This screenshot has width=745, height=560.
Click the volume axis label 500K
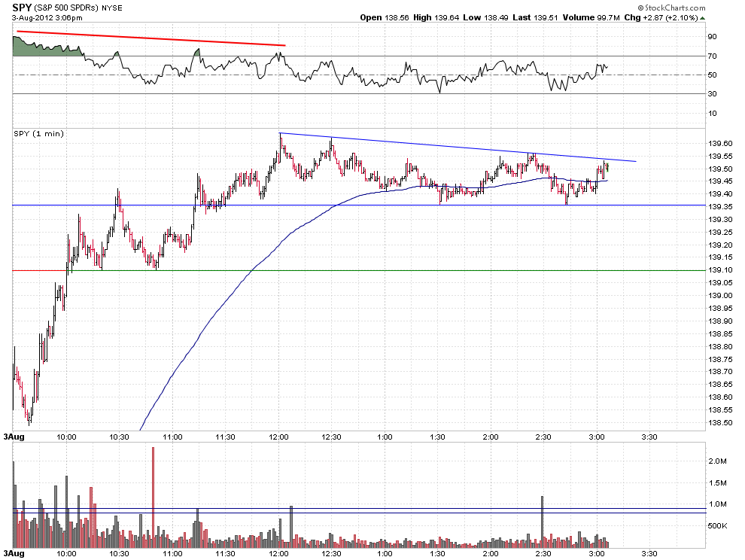(717, 526)
